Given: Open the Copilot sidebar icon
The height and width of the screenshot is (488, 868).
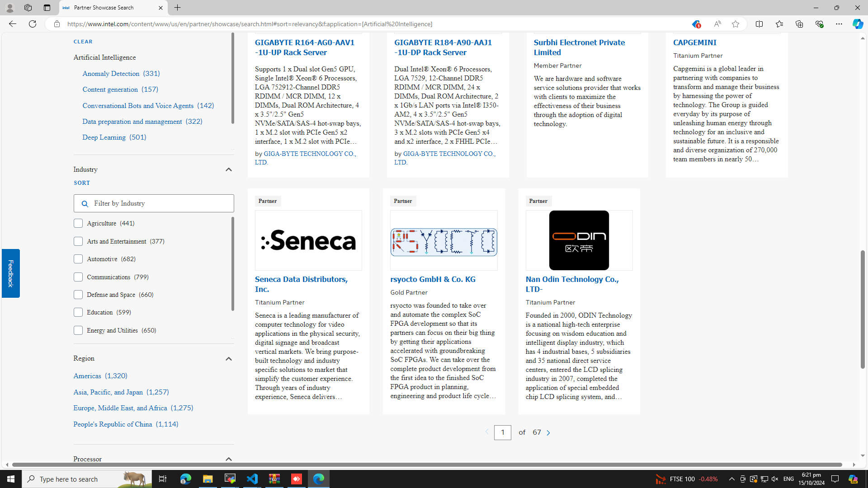Looking at the screenshot, I should [x=857, y=24].
